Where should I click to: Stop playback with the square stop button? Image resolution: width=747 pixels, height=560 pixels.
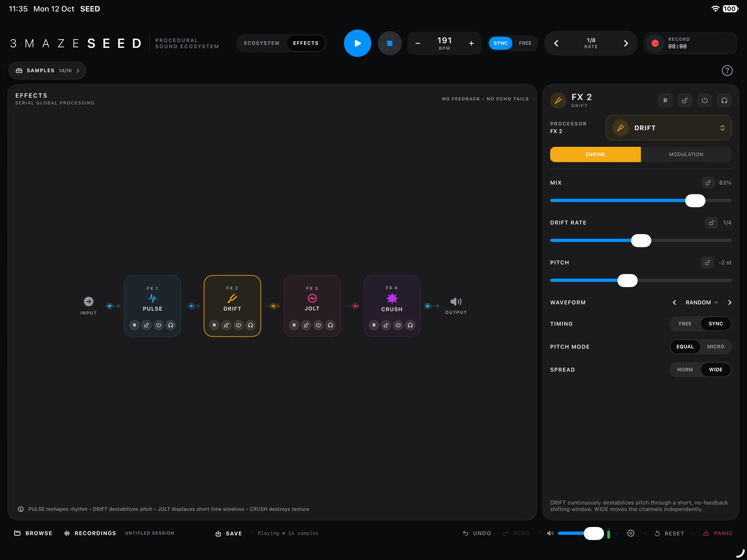[390, 43]
